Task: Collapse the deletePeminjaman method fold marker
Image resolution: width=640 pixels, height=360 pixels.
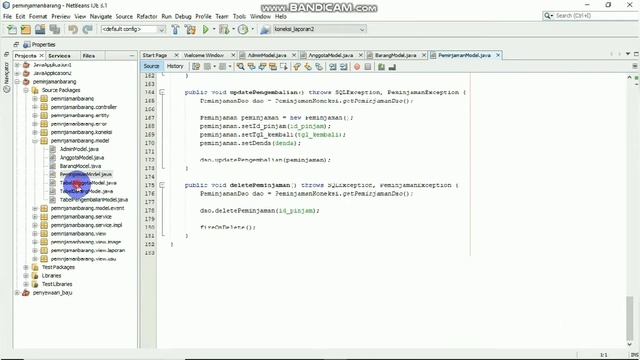Action: coord(162,185)
